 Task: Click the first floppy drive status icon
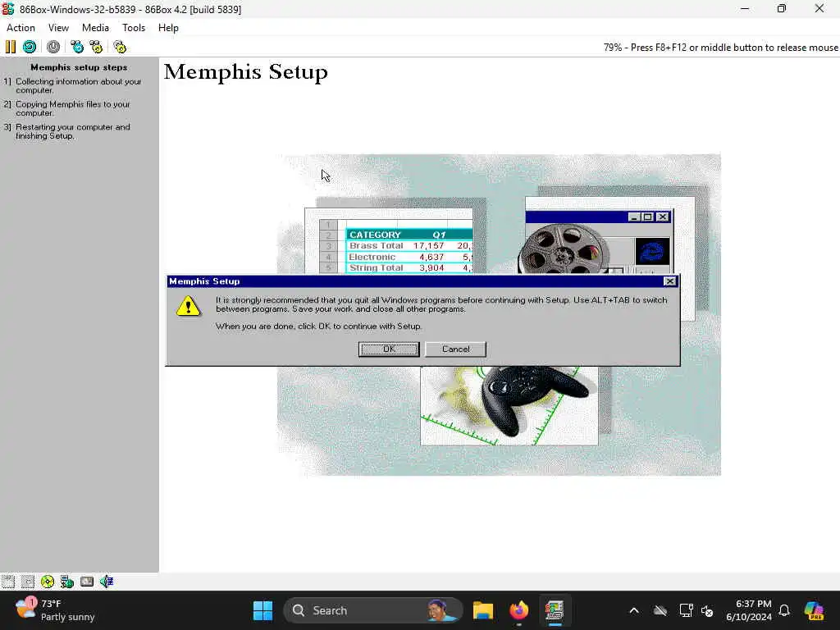[8, 582]
